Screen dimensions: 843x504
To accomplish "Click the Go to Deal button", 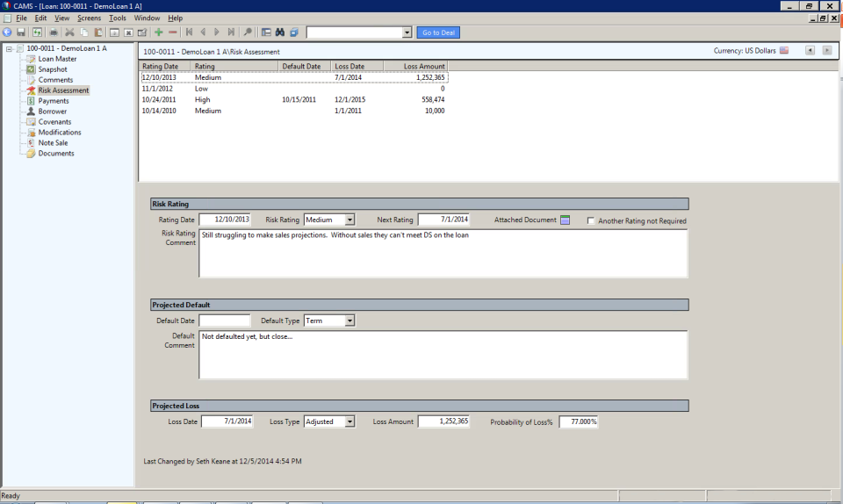I will (x=437, y=32).
